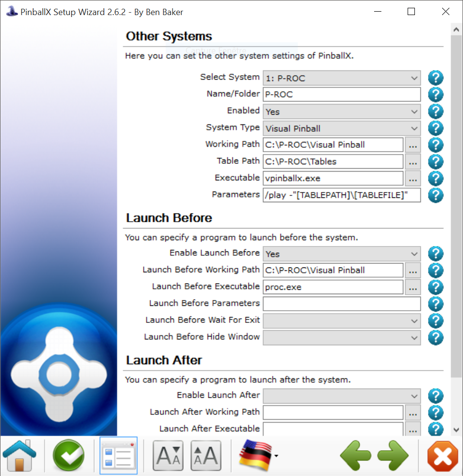
Task: Show help for Launch Before Wait For Exit
Action: 436,321
